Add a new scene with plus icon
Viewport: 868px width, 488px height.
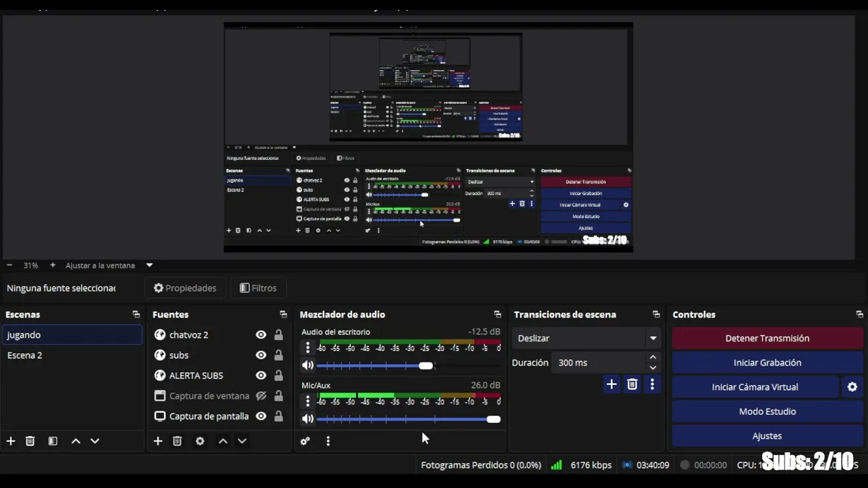point(11,441)
